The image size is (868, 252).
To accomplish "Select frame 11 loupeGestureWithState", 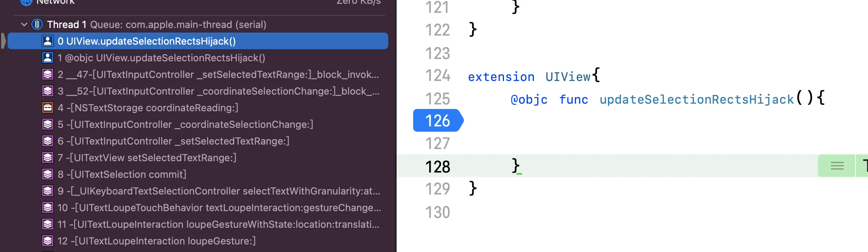I will (218, 224).
